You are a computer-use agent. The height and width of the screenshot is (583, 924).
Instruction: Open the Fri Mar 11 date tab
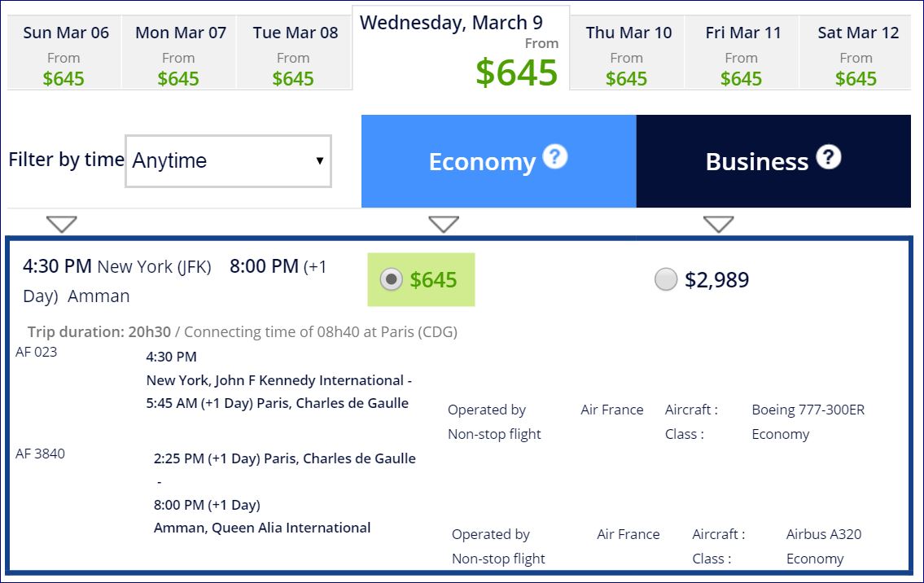click(742, 55)
